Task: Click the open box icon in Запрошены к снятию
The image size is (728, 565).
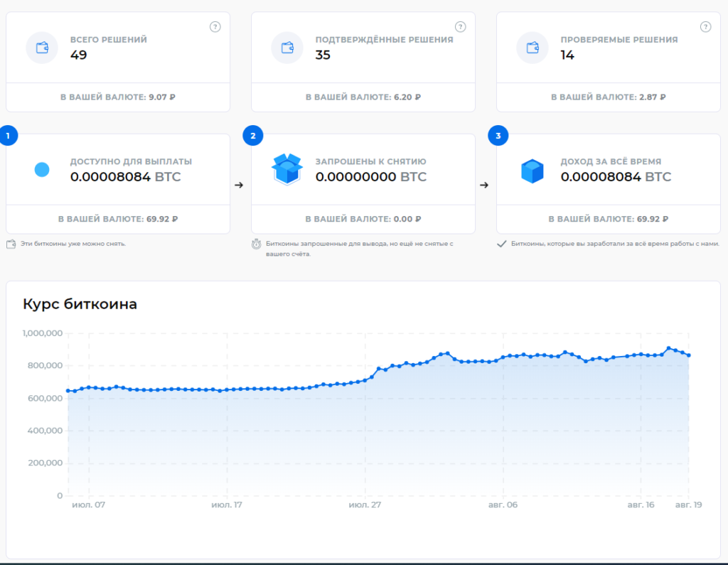Action: click(287, 170)
